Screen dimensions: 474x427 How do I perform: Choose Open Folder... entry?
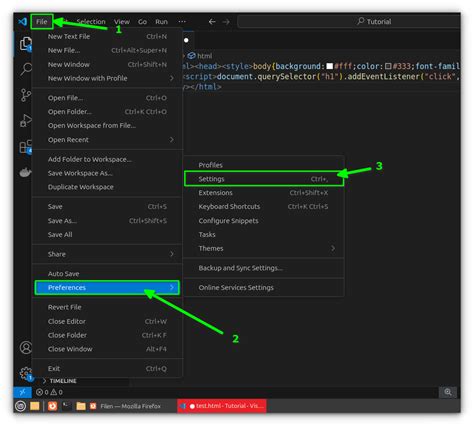pos(107,112)
